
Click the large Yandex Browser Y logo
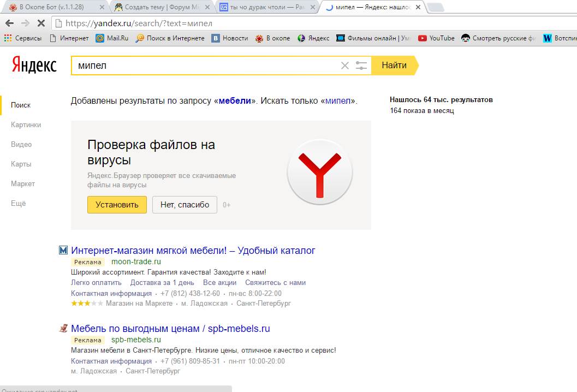coord(320,172)
